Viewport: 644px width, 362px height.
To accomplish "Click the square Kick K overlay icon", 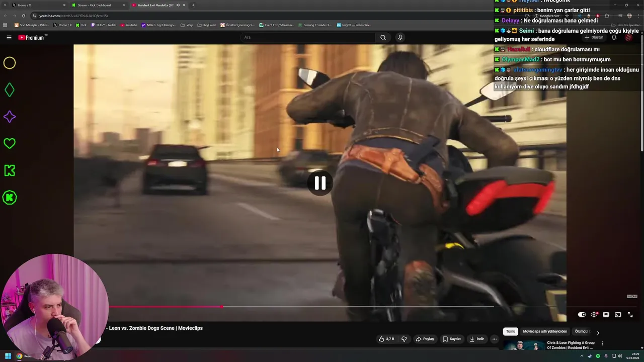I will click(x=10, y=170).
